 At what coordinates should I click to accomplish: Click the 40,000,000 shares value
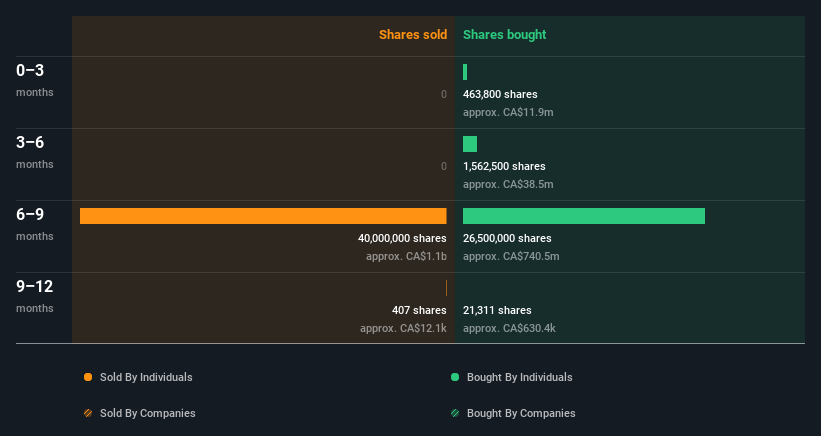click(402, 238)
